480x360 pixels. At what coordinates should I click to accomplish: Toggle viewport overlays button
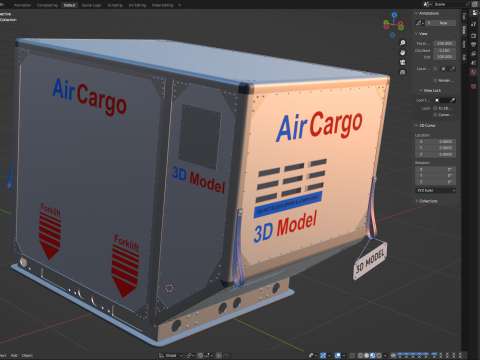337,355
